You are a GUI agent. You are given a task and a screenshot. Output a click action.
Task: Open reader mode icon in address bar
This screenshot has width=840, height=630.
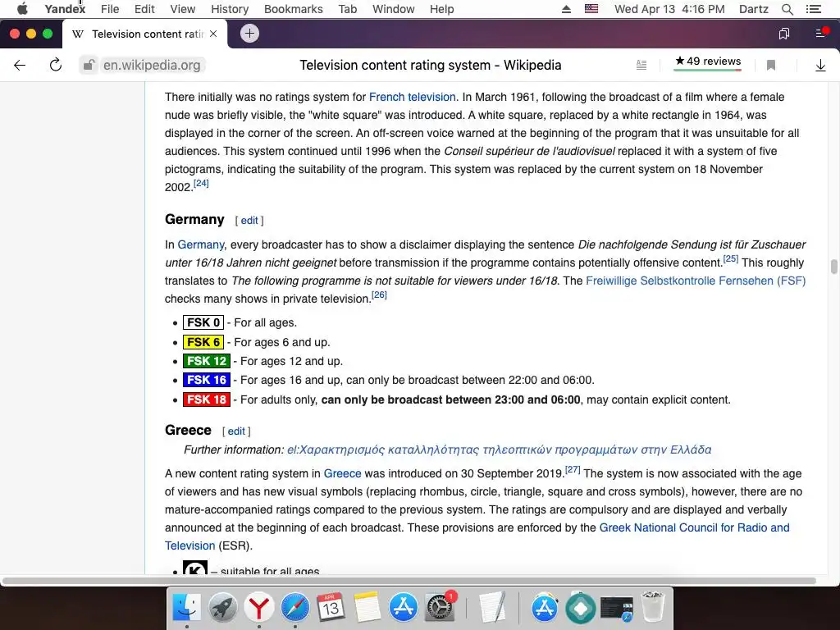[641, 66]
